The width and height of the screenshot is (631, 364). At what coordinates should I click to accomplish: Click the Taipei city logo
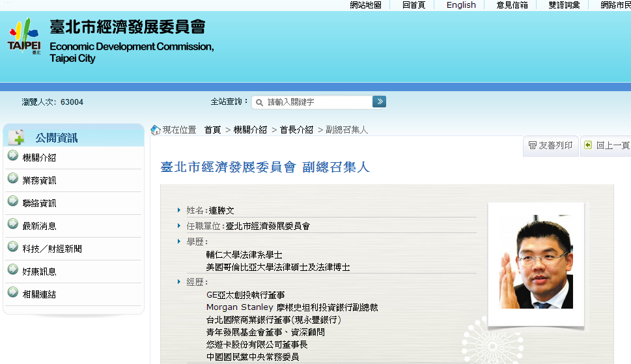pos(23,36)
